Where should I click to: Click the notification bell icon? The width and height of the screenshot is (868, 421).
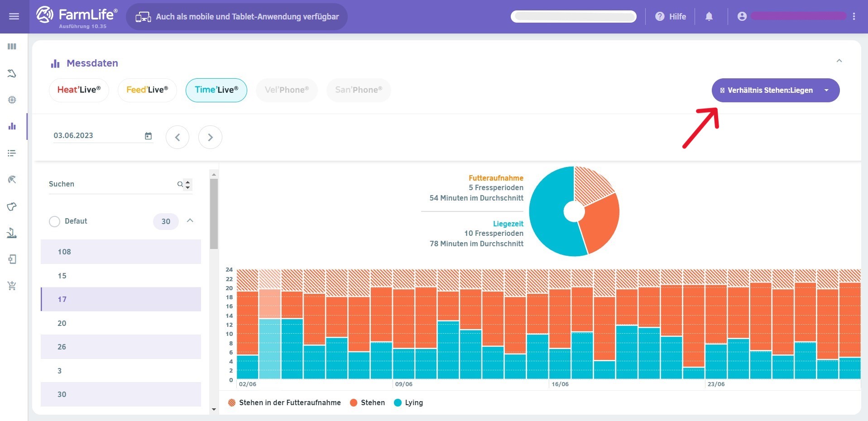(709, 17)
